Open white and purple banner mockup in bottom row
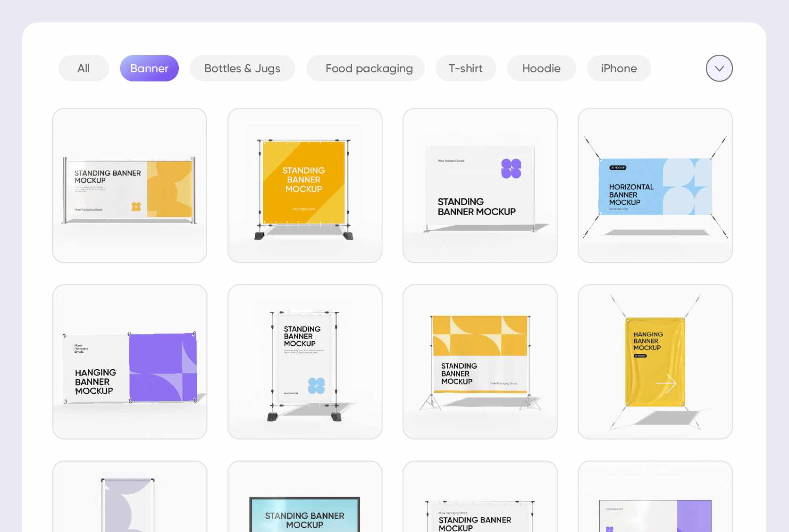Image resolution: width=789 pixels, height=532 pixels. 655,497
